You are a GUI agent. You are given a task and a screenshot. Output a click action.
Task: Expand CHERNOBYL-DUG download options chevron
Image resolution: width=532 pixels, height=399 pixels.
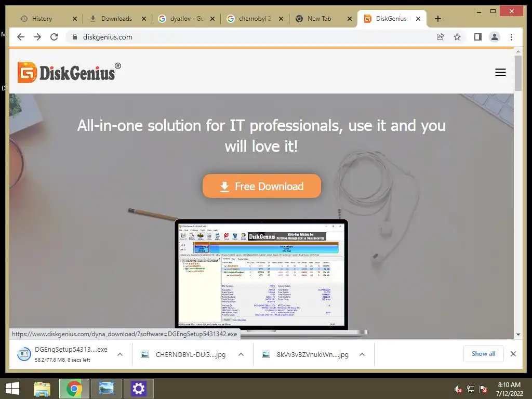(241, 354)
